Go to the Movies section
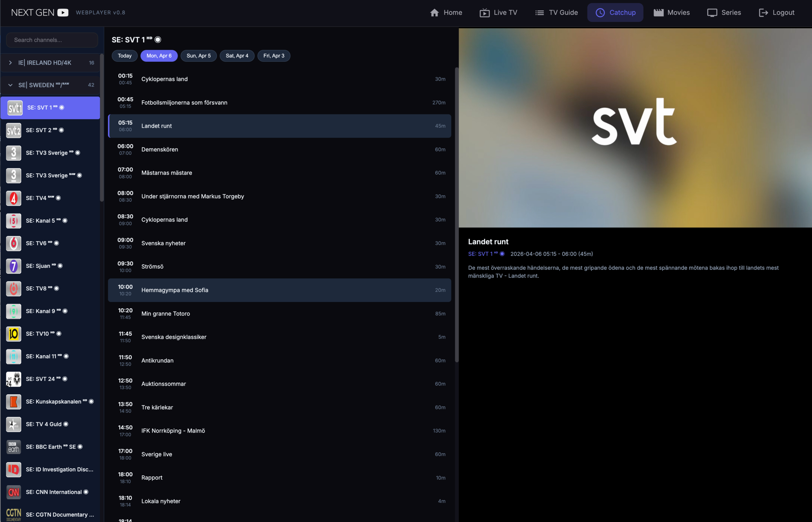812x522 pixels. [x=671, y=13]
